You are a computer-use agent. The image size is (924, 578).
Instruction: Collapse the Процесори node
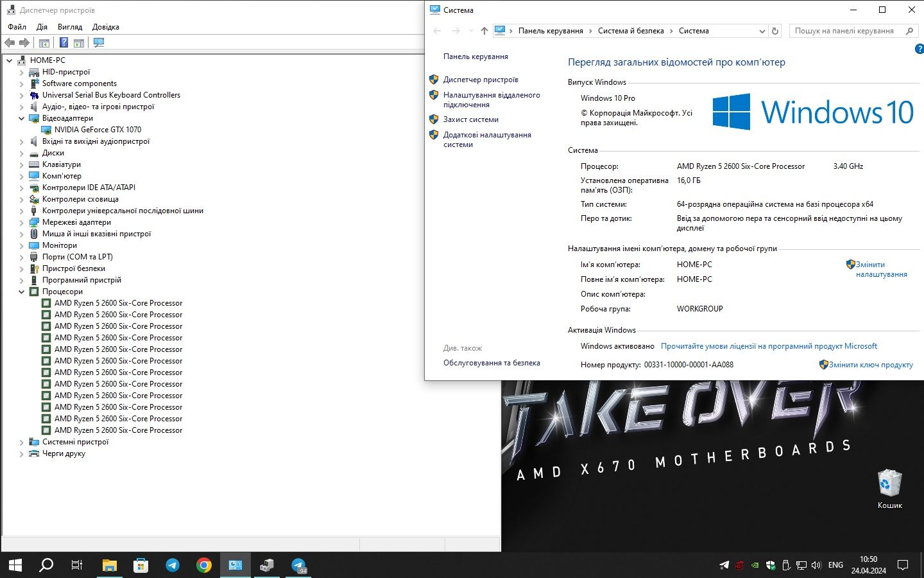point(21,292)
